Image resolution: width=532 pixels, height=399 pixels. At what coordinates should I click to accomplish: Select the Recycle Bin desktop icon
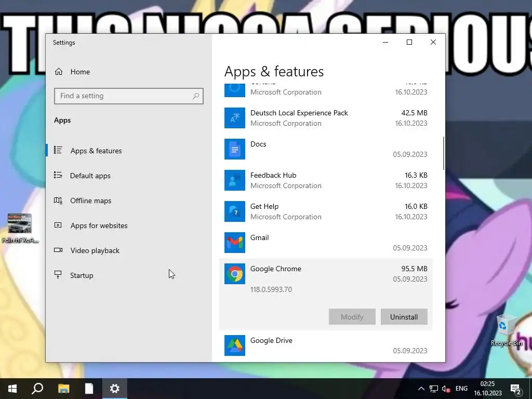[x=506, y=330]
